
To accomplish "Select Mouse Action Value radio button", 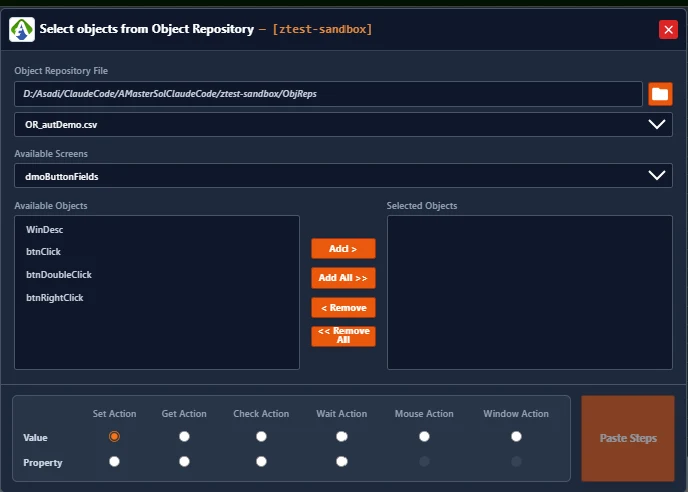I will 424,437.
